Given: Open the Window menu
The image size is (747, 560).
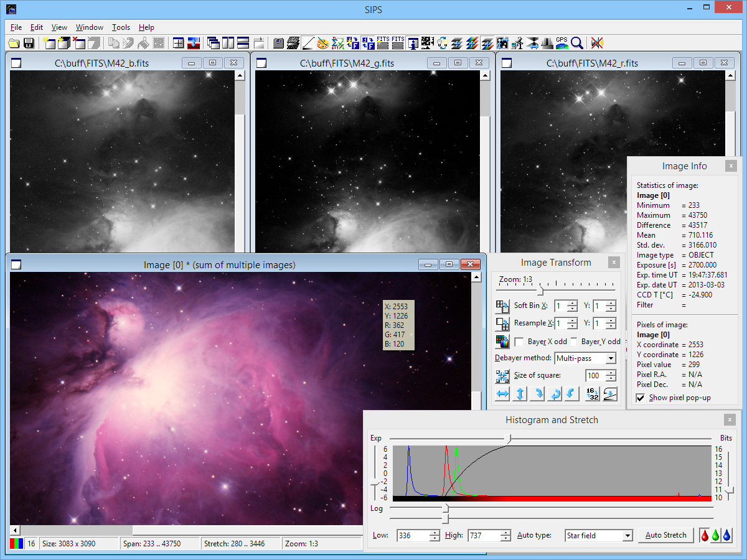Looking at the screenshot, I should pyautogui.click(x=90, y=27).
